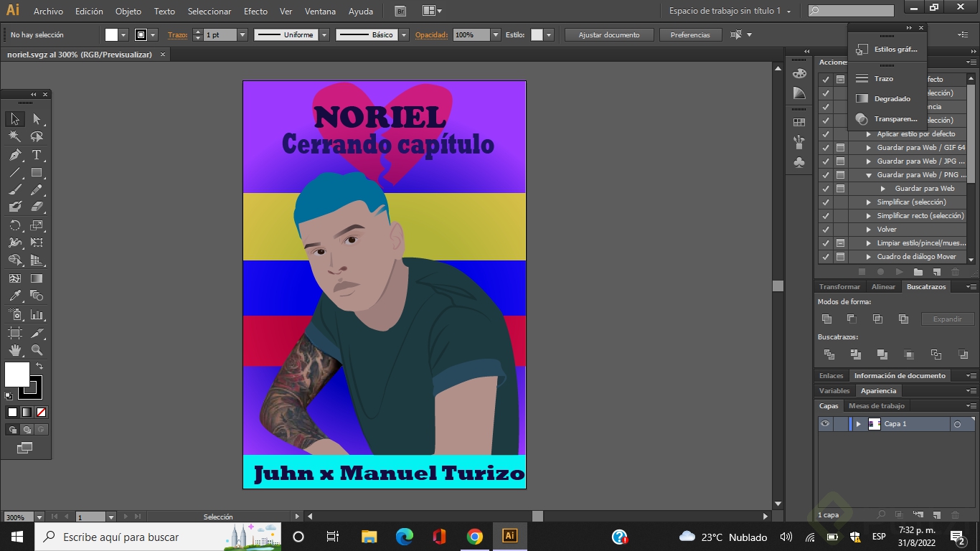The height and width of the screenshot is (551, 980).
Task: Pick the Eyedropper tool
Action: 15,295
